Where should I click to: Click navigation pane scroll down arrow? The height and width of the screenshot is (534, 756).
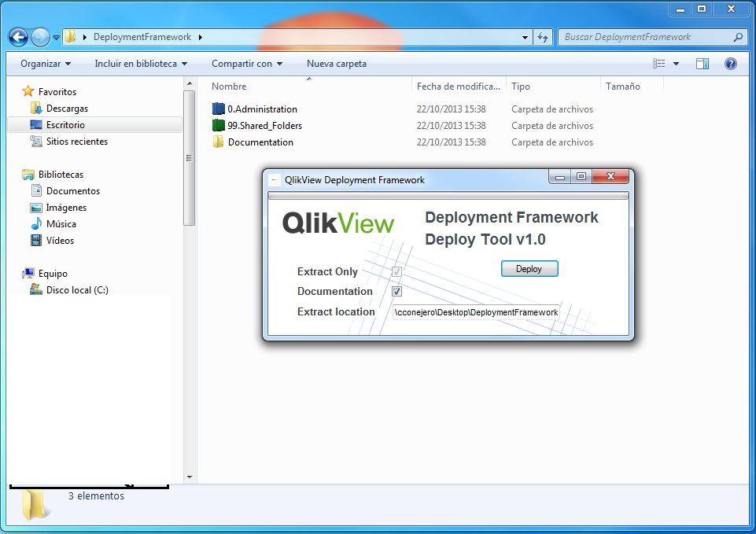click(x=190, y=477)
